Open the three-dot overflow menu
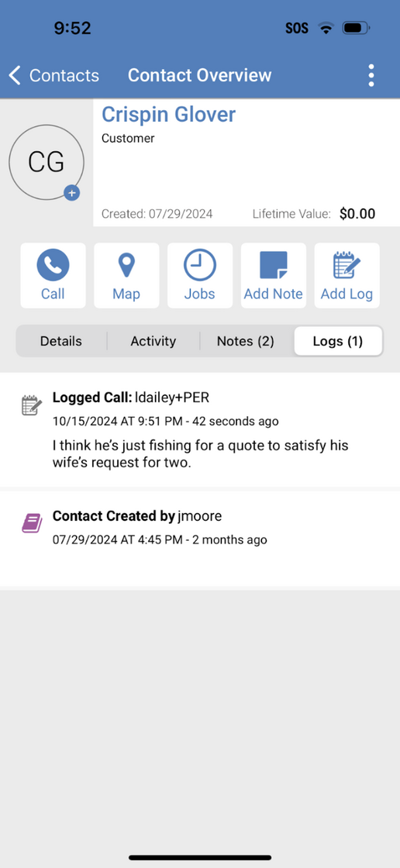 point(371,75)
